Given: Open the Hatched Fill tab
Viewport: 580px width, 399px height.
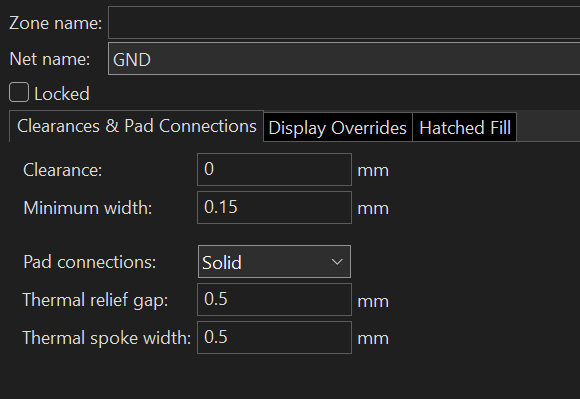Looking at the screenshot, I should [x=465, y=128].
